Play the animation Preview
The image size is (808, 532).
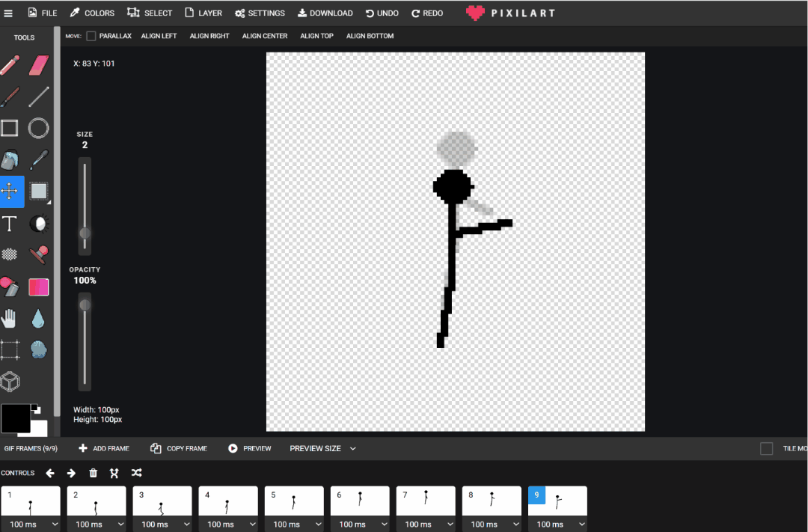(x=249, y=448)
